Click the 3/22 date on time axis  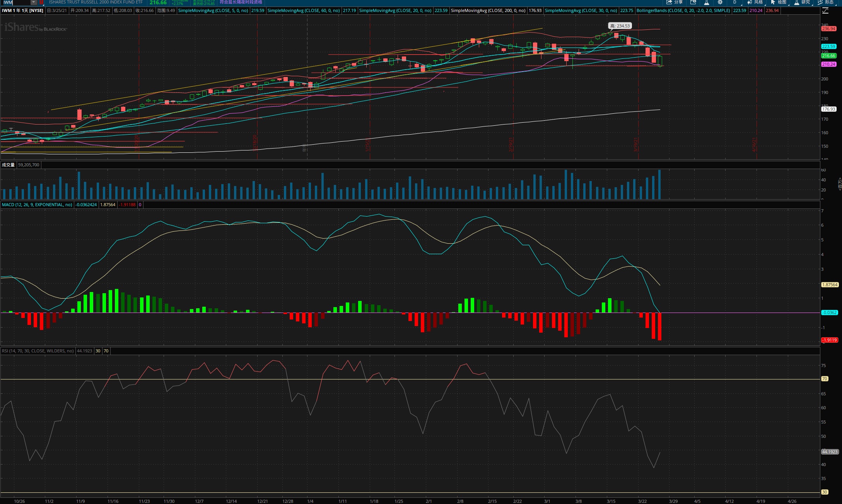642,501
